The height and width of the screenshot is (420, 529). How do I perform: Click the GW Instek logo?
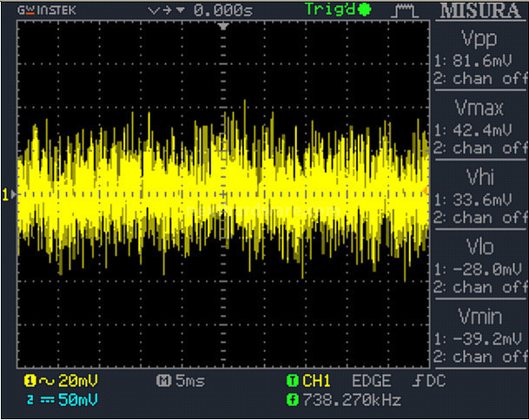click(47, 10)
